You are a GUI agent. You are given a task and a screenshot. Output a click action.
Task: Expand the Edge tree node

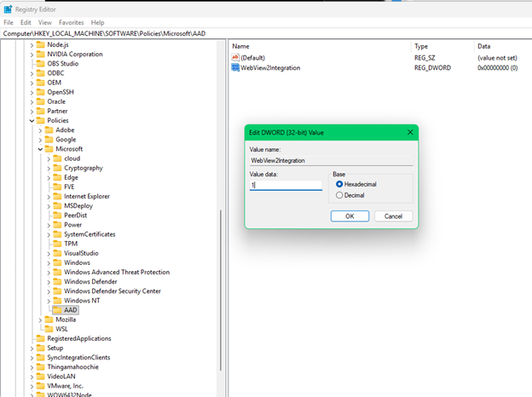(49, 177)
